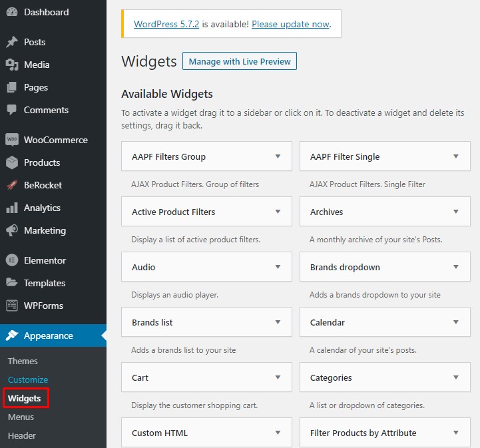Expand the Brands dropdown widget arrow
This screenshot has width=480, height=448.
(x=456, y=267)
